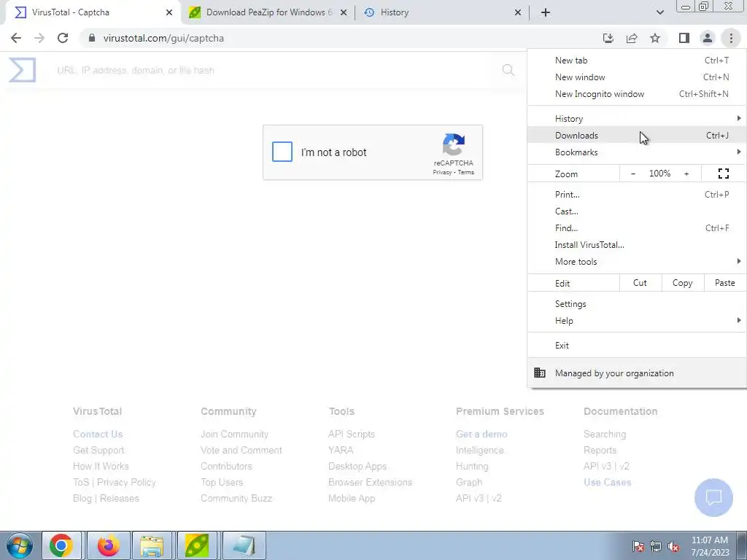Toggle fullscreen mode in the menu
Screen dimensions: 747x560
(723, 174)
